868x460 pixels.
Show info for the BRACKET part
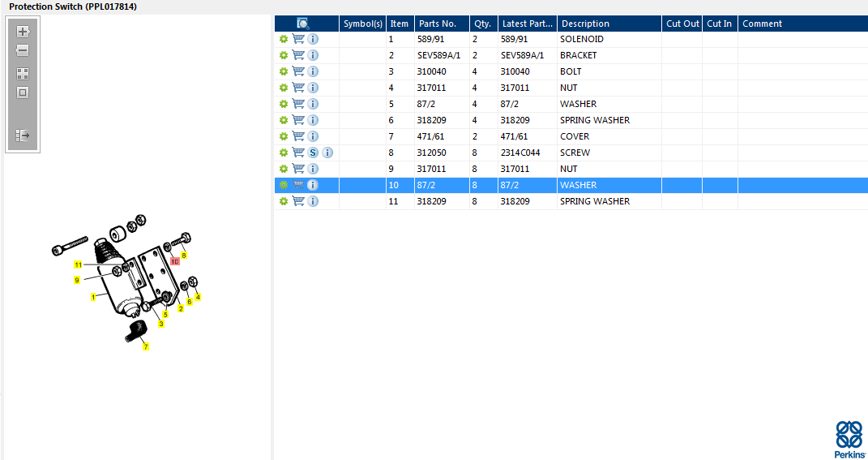click(313, 55)
